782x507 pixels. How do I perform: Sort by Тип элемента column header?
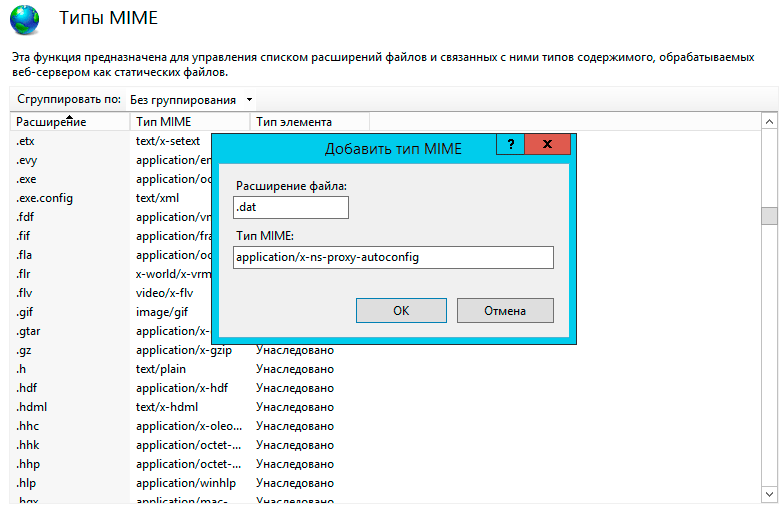click(x=309, y=122)
